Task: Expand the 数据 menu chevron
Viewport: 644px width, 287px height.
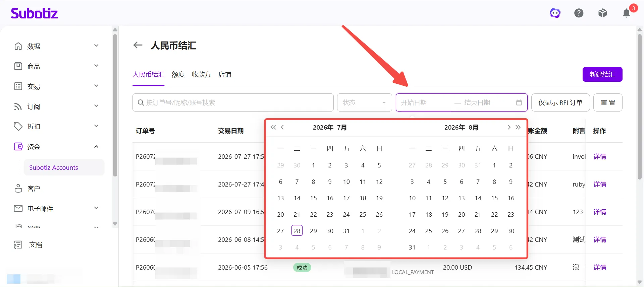Action: pos(96,46)
